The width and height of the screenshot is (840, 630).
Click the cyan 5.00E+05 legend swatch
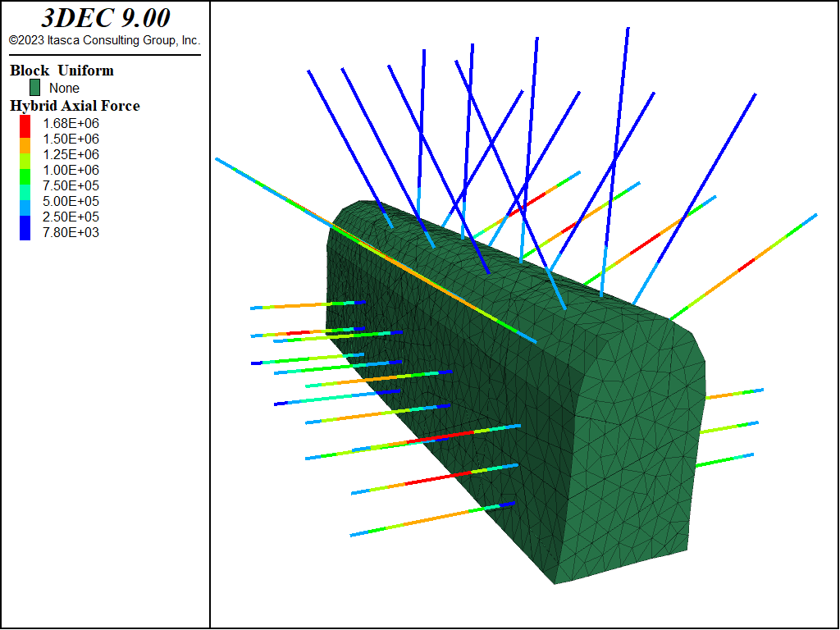25,201
